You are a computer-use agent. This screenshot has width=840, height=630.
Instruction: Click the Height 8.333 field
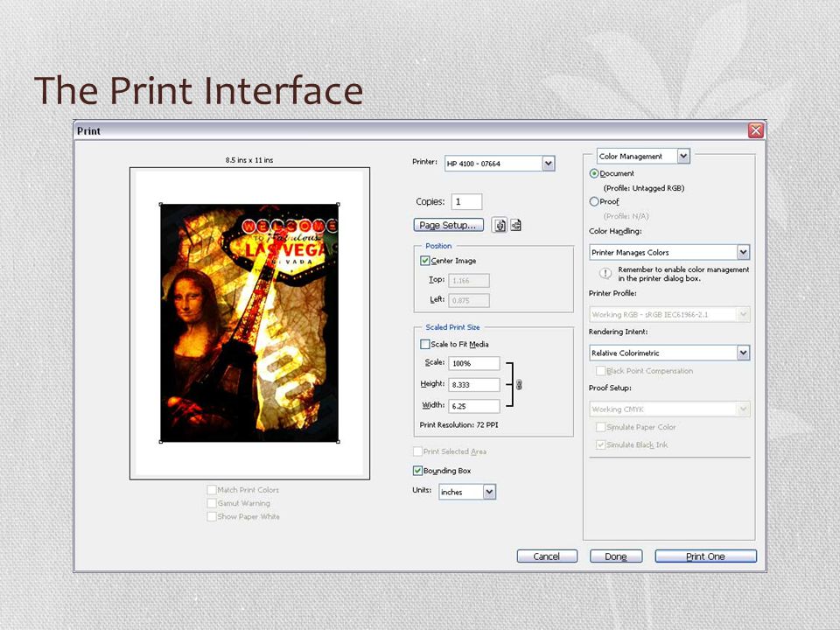[x=474, y=385]
